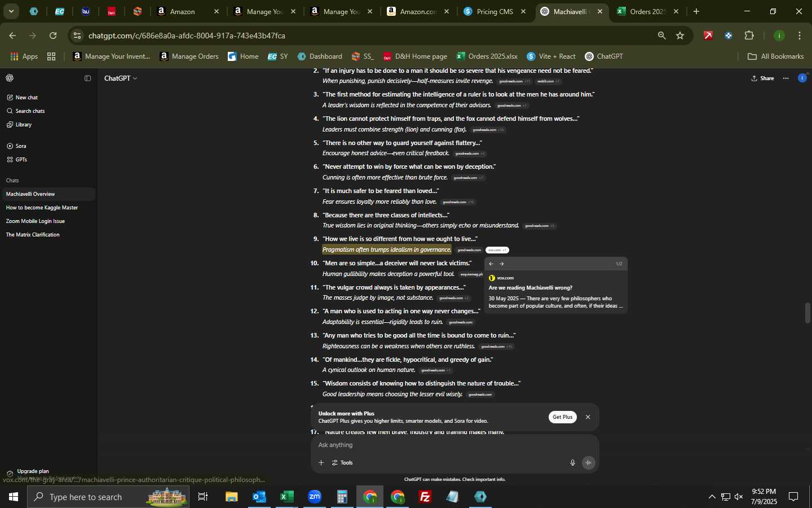The image size is (812, 508).
Task: Bookmark this page with star icon
Action: click(680, 36)
